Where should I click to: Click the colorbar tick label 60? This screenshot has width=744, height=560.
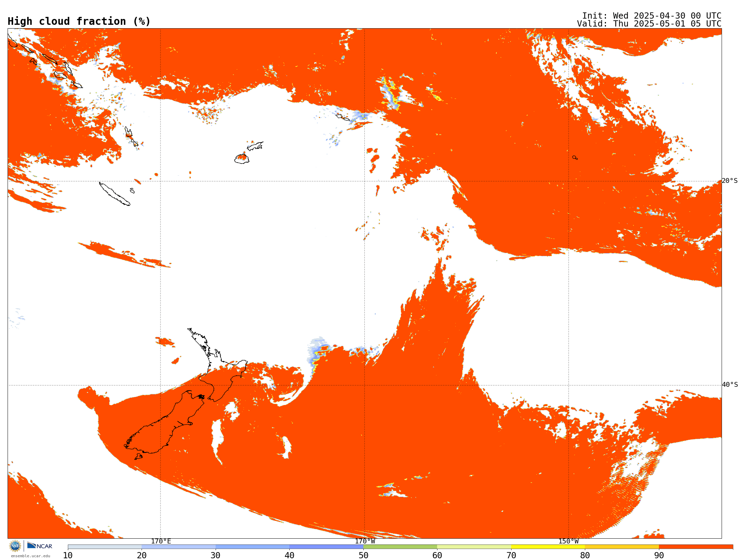437,555
